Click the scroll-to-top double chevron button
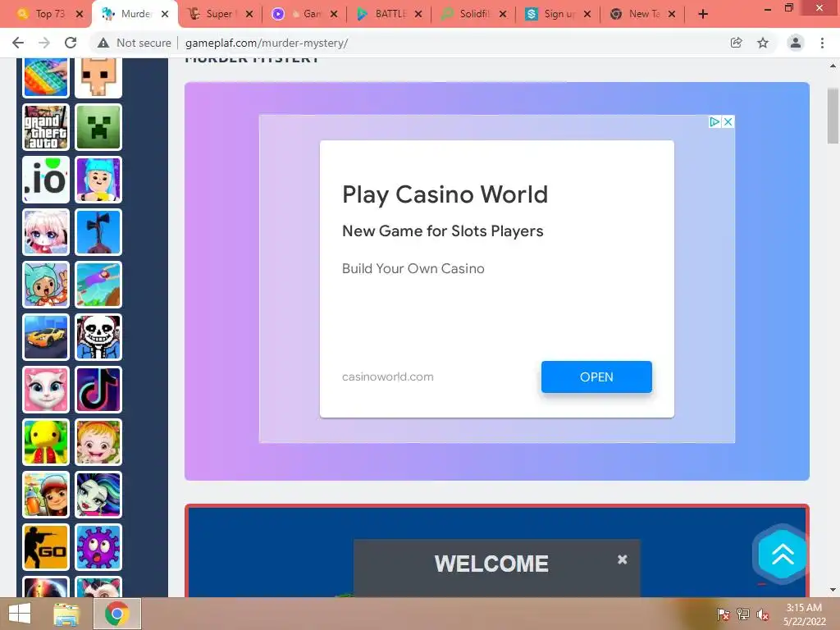This screenshot has height=630, width=840. coord(783,555)
